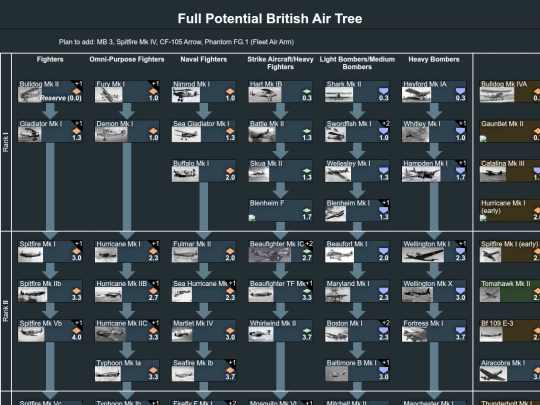Click the Light Bombers/Medium Bombers heading

pos(357,63)
